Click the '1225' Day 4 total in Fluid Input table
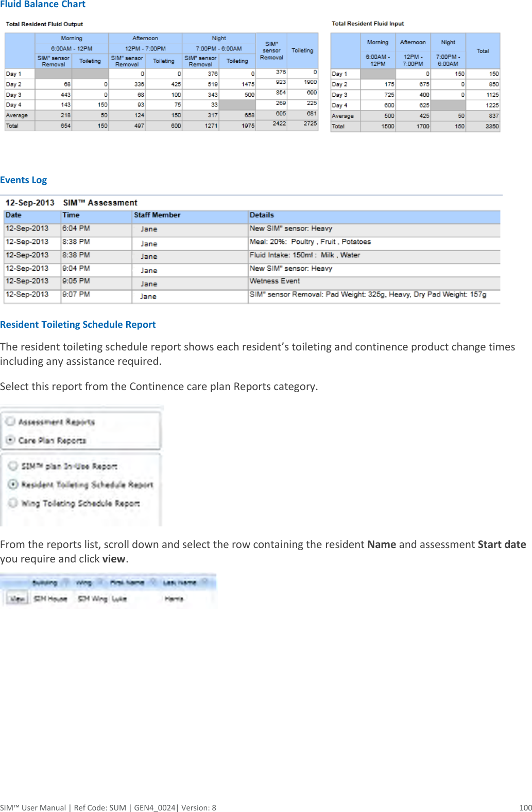Image resolution: width=532 pixels, height=812 pixels. 492,105
